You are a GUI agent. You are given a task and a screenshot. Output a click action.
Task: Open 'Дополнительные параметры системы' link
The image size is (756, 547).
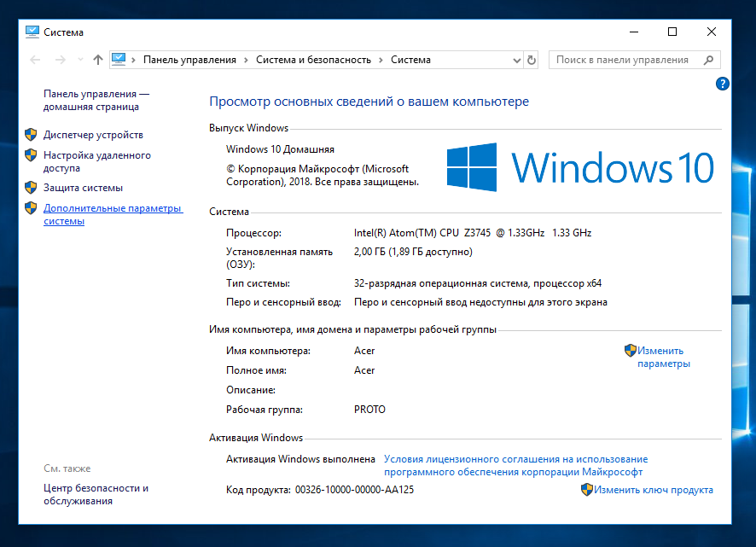click(113, 215)
